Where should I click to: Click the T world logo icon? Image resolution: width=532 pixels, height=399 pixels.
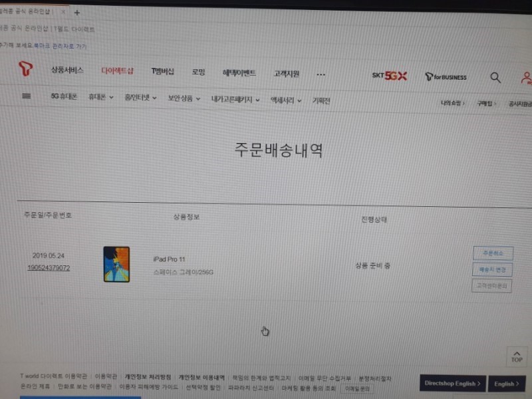25,68
